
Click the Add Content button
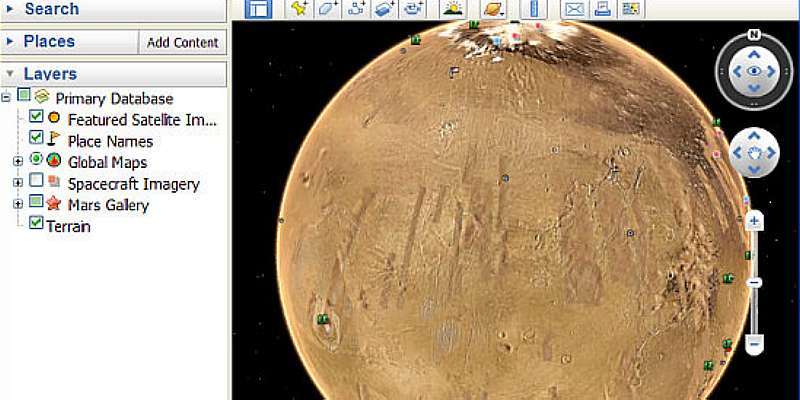182,43
